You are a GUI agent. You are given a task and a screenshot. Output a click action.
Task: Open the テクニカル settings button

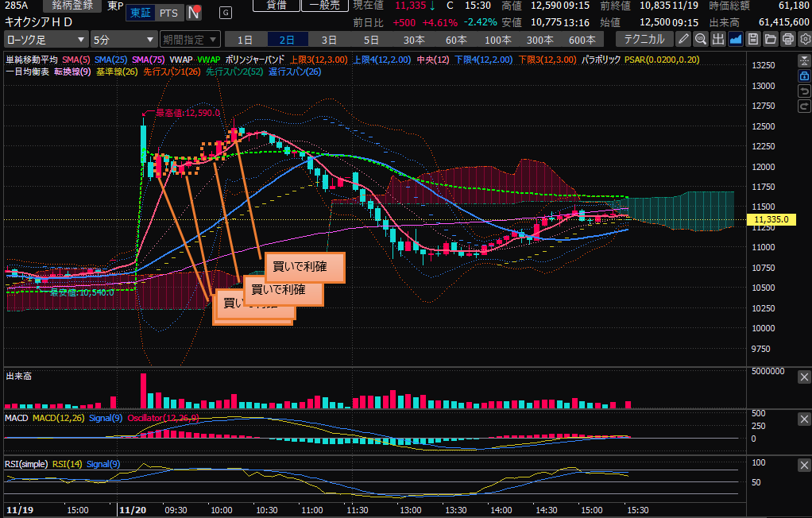click(x=643, y=39)
